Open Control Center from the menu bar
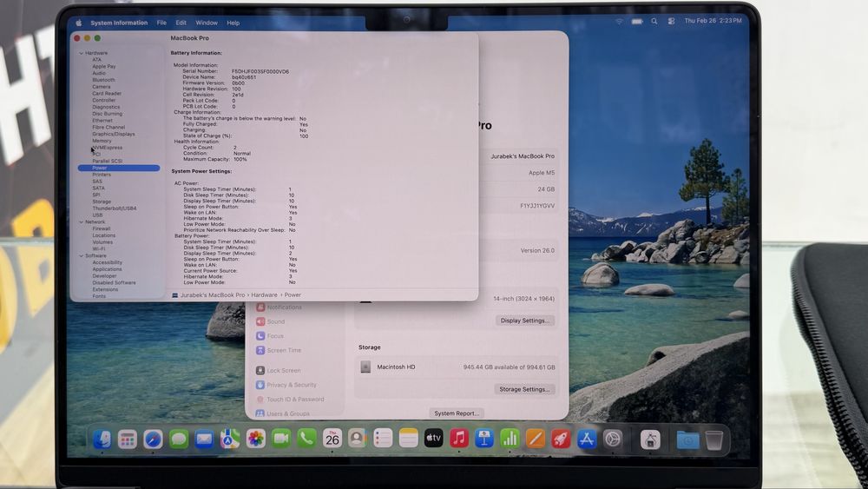This screenshot has width=868, height=489. (671, 21)
